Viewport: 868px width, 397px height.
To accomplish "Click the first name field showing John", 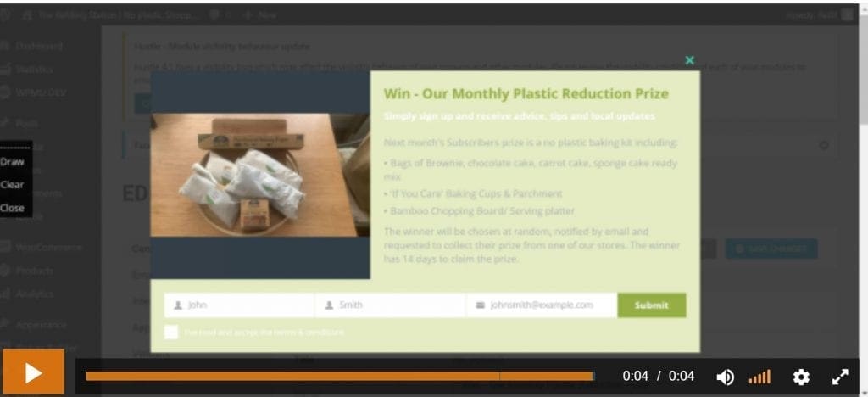I will (x=239, y=305).
